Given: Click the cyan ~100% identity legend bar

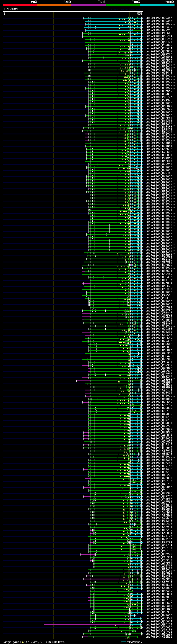Looking at the screenshot, I should (157, 5).
